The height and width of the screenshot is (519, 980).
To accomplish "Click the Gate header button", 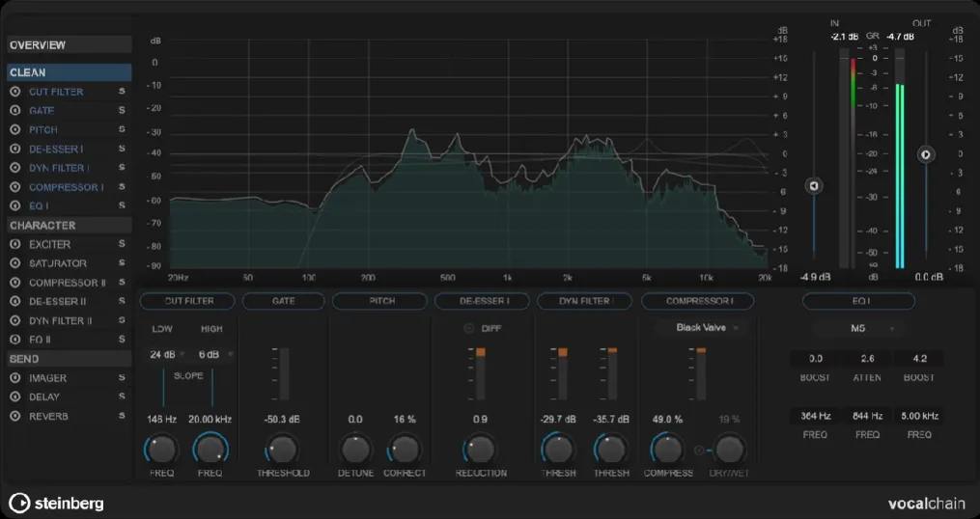I will [x=284, y=301].
